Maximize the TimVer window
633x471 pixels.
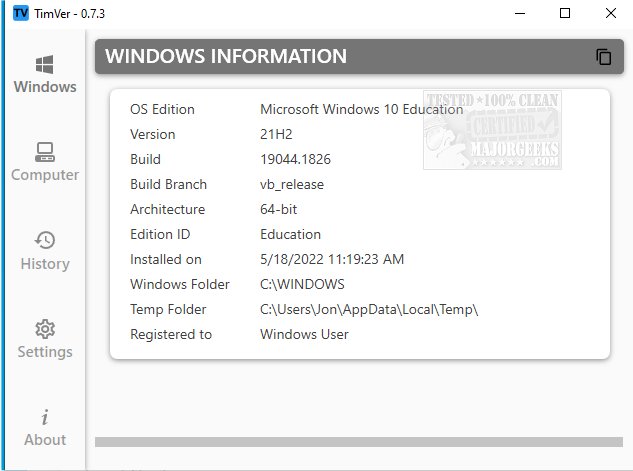[x=565, y=13]
